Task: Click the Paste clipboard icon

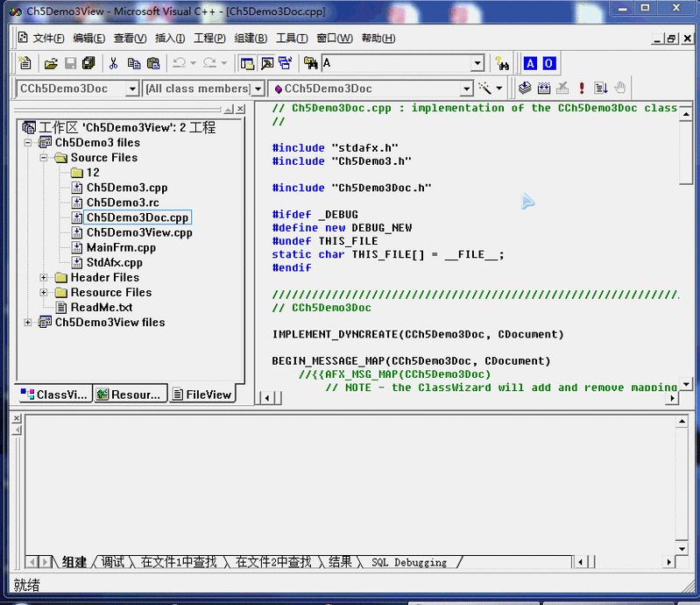Action: tap(153, 63)
